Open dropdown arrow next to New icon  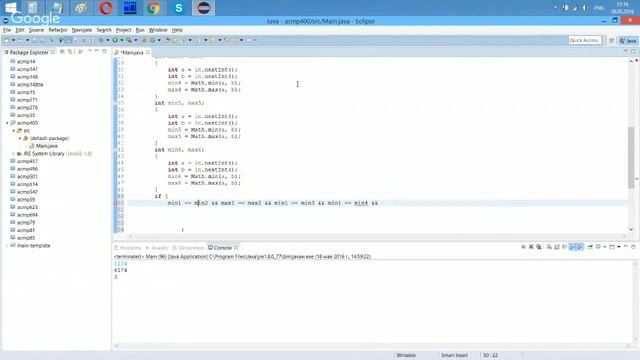13,40
